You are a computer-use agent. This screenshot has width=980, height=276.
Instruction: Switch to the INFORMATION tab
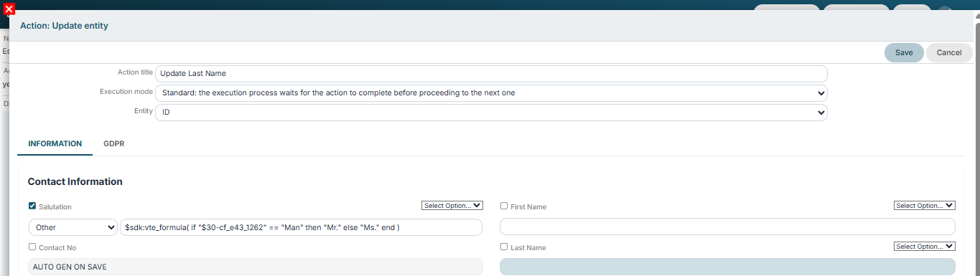tap(55, 143)
